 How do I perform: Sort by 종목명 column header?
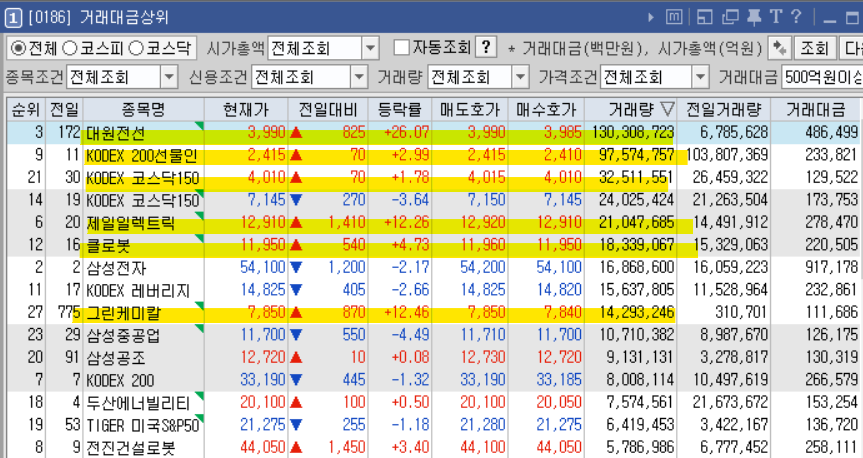(144, 110)
